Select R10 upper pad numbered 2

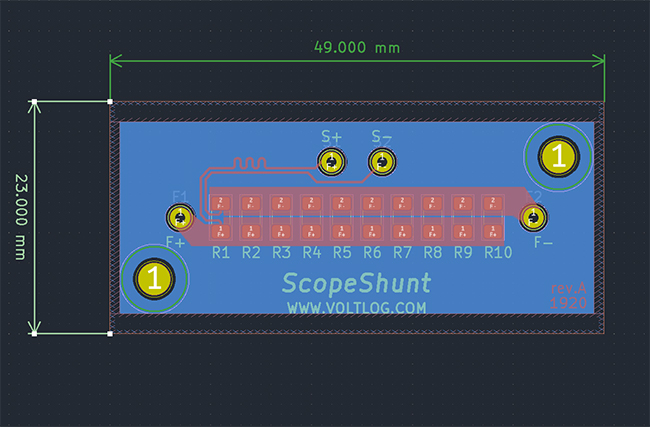point(493,203)
